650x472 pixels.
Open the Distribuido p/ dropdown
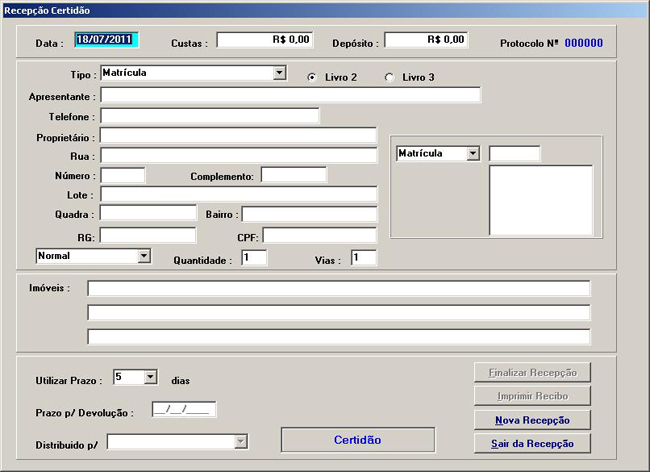tap(241, 442)
